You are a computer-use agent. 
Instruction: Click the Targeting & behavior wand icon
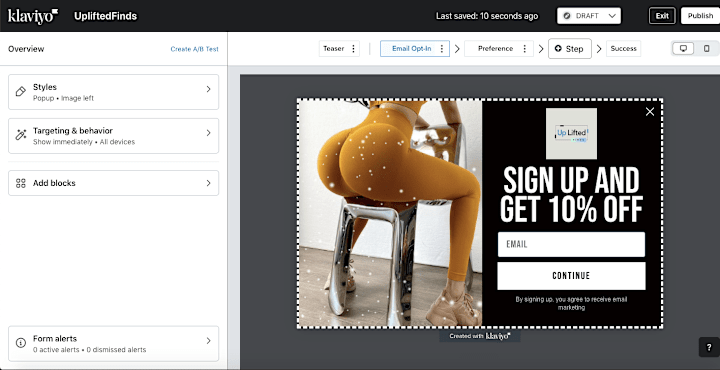(x=21, y=135)
